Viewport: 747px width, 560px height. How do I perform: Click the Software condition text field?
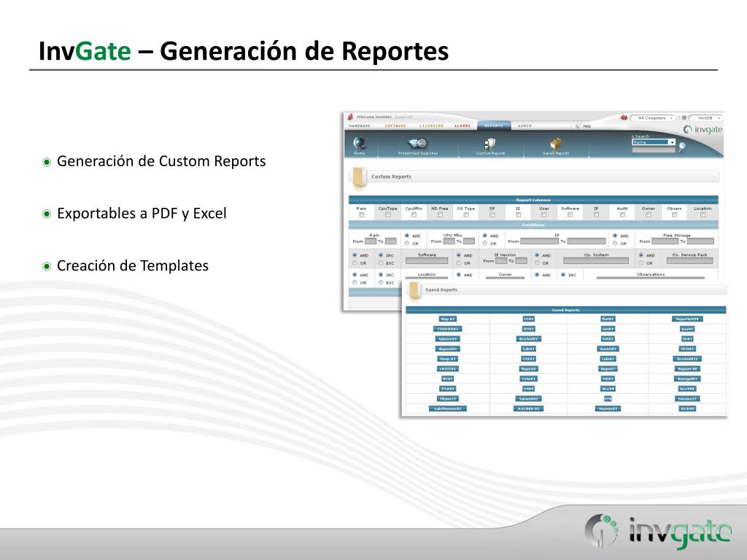tap(427, 261)
